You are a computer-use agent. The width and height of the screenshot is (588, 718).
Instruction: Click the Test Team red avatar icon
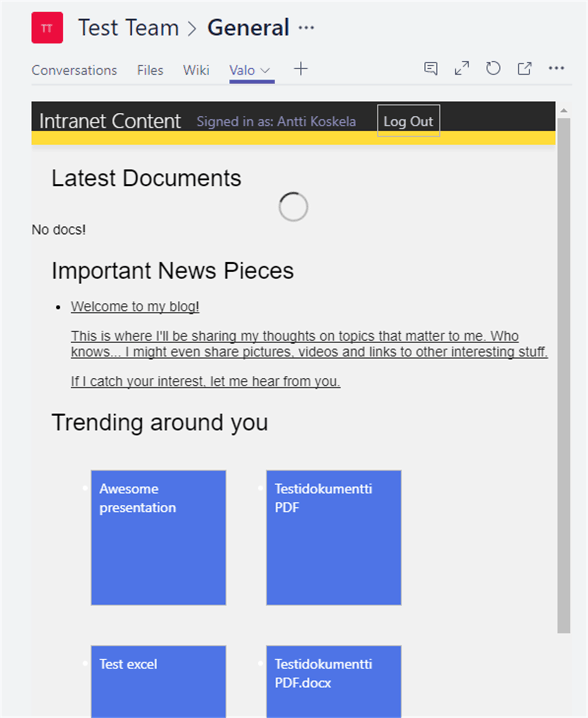(47, 28)
